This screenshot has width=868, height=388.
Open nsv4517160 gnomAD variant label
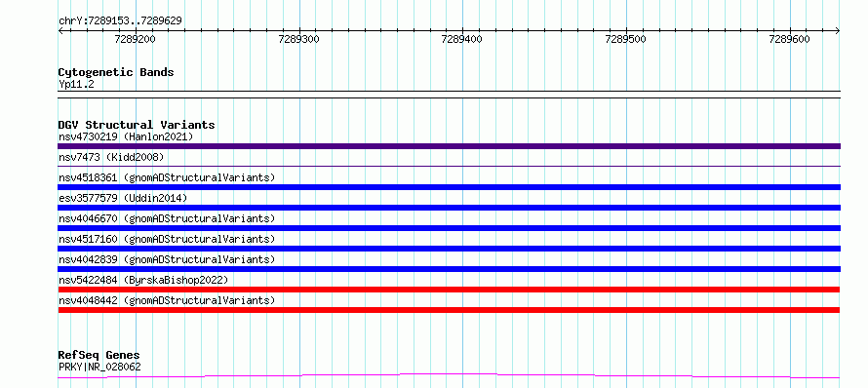coord(167,239)
